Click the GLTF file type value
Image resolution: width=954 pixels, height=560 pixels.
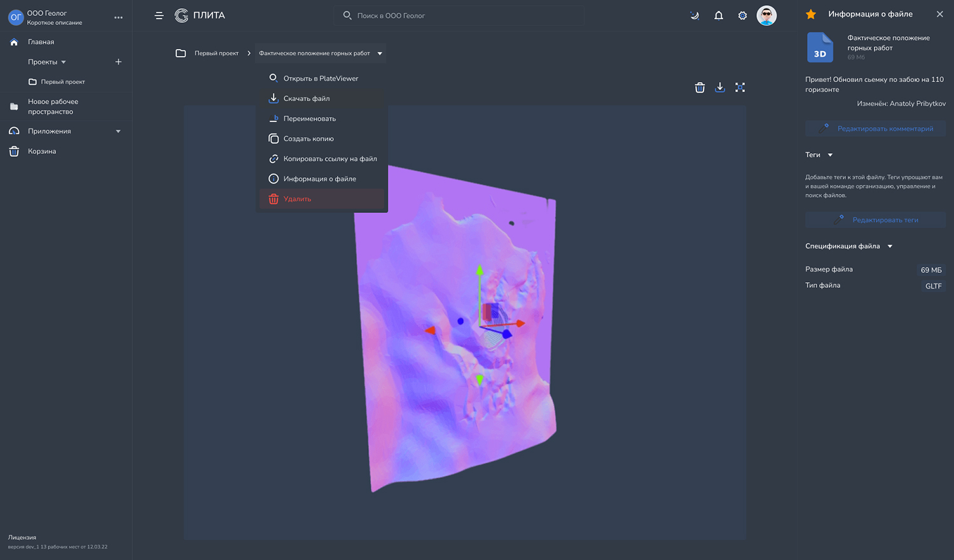click(933, 286)
